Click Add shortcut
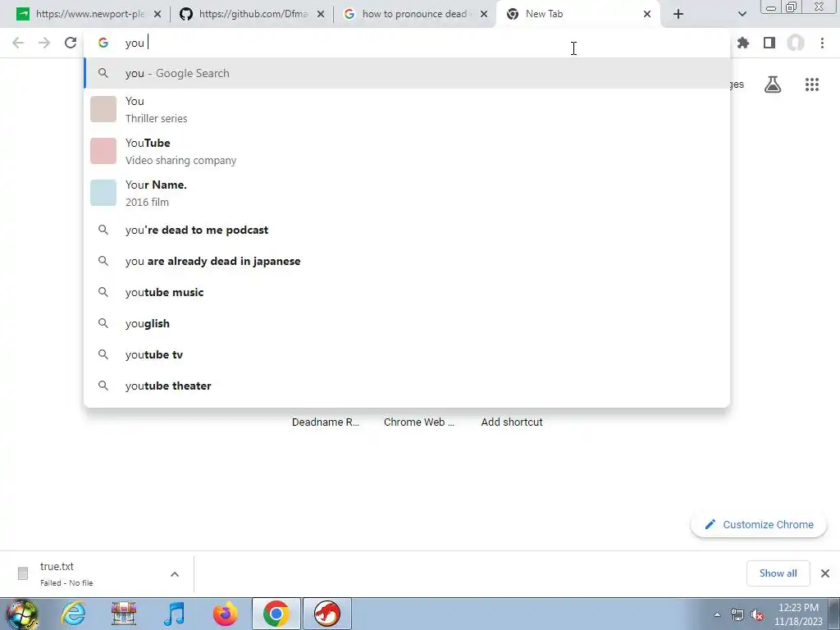 [512, 422]
